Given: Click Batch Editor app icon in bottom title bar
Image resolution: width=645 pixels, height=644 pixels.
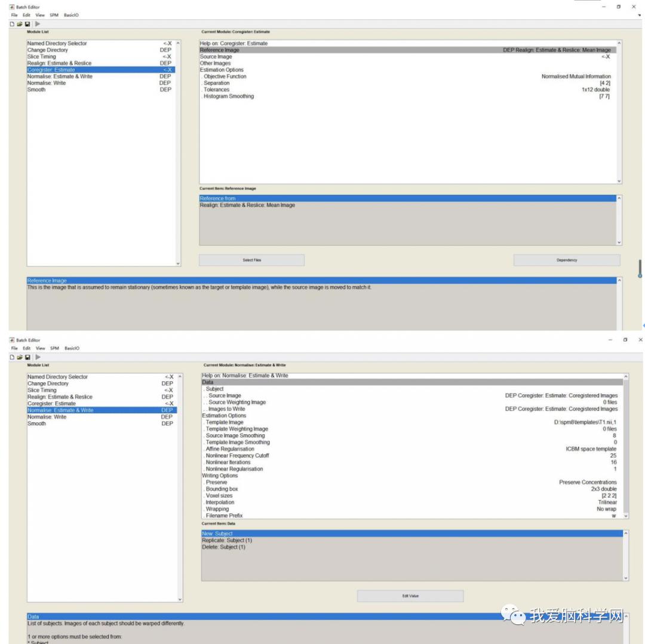Looking at the screenshot, I should tap(12, 340).
